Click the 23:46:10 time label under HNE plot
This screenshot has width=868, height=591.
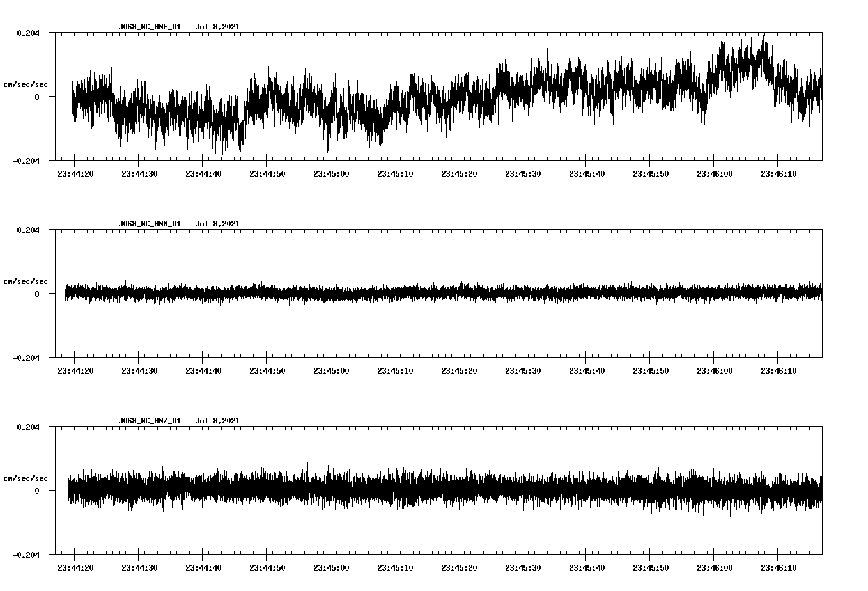(779, 174)
